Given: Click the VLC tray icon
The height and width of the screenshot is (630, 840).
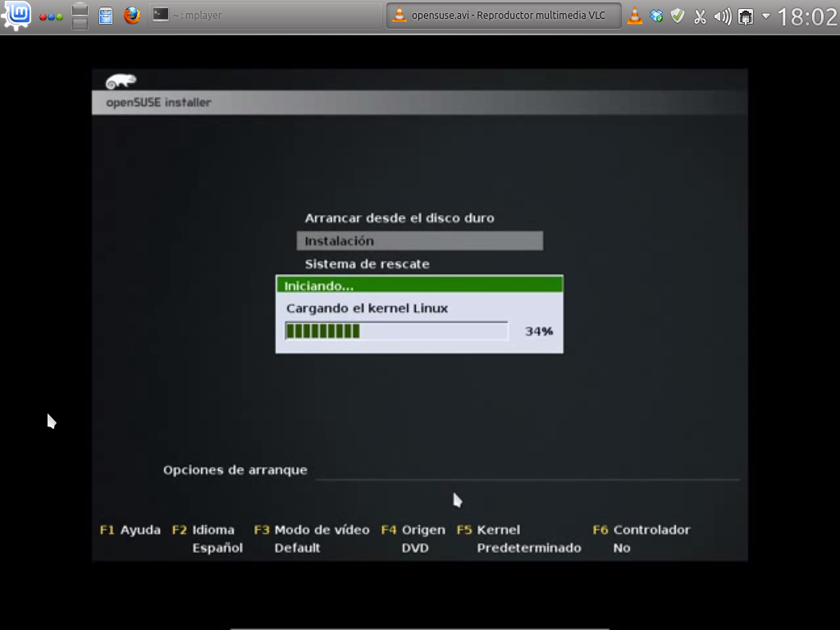Looking at the screenshot, I should click(635, 16).
